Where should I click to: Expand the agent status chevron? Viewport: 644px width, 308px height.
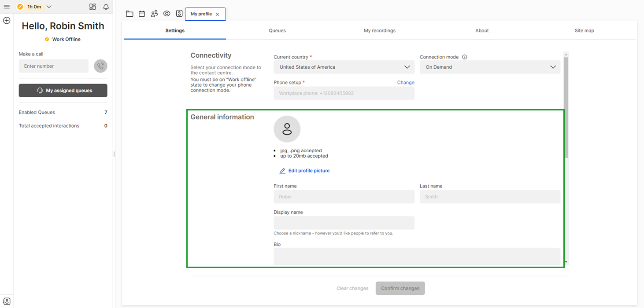coord(49,7)
